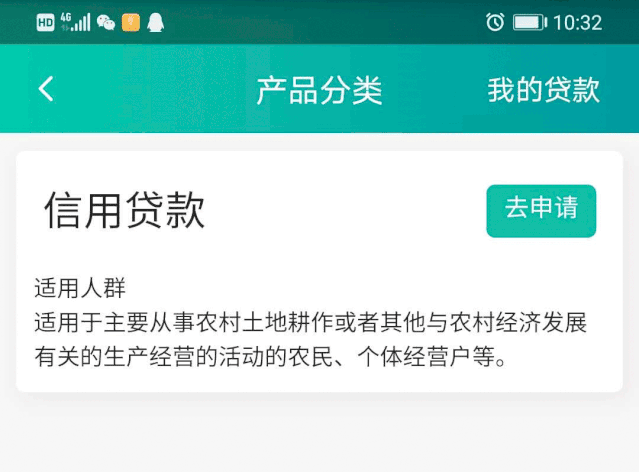Tap the white 信用贷款 product card
Screen dimensions: 639x472
[x=320, y=271]
